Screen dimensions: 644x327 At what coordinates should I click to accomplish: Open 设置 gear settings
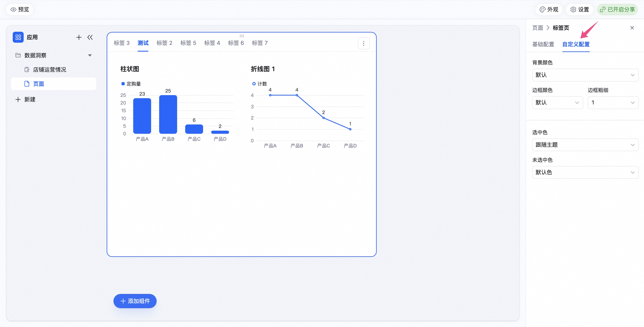pos(580,9)
